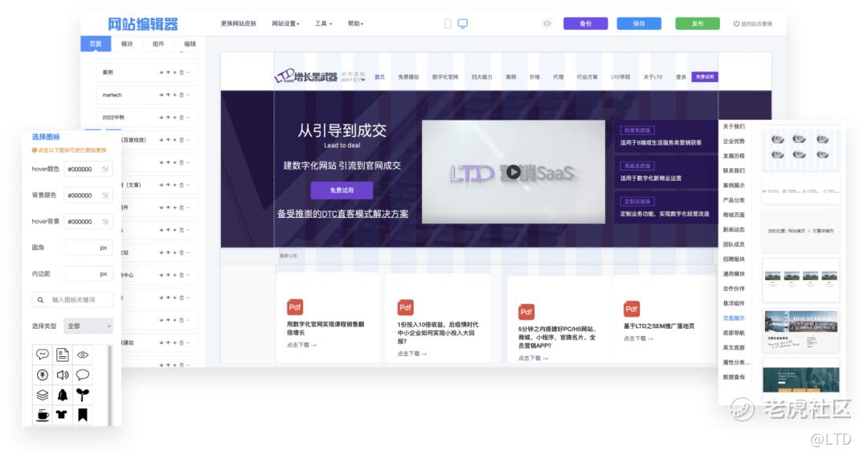Switch to desktop monitor preview icon
This screenshot has height=459, width=868.
462,24
